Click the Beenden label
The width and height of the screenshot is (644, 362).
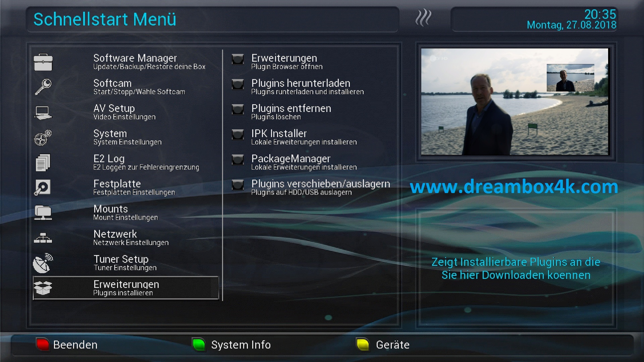(75, 345)
